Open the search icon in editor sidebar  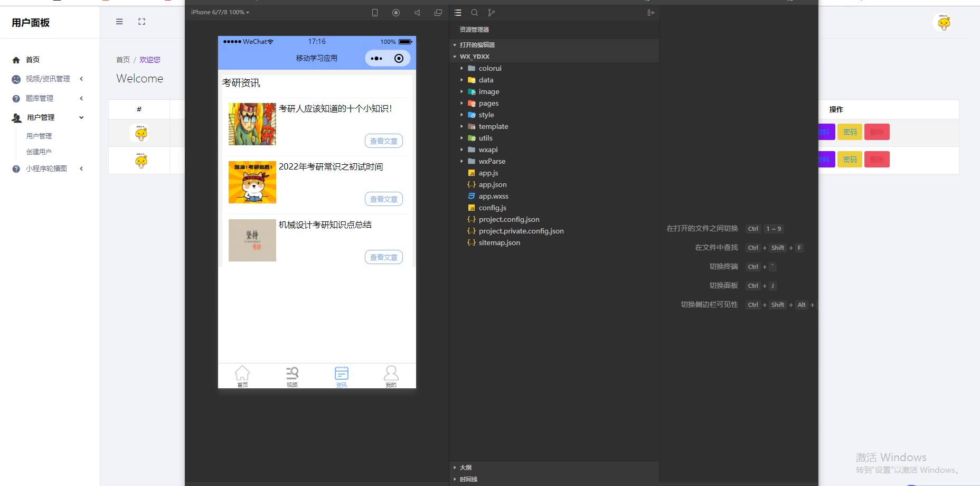click(475, 13)
